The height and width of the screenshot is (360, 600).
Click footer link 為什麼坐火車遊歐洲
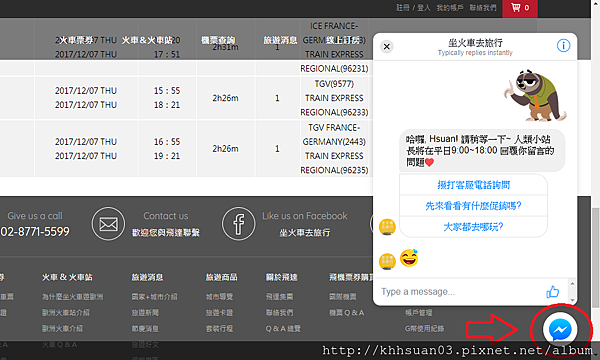pos(72,297)
